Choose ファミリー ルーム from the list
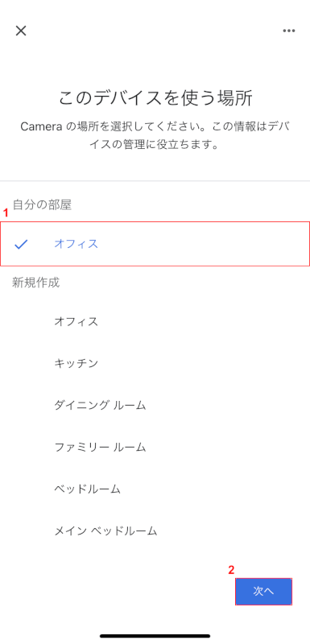The height and width of the screenshot is (644, 310). [x=100, y=448]
